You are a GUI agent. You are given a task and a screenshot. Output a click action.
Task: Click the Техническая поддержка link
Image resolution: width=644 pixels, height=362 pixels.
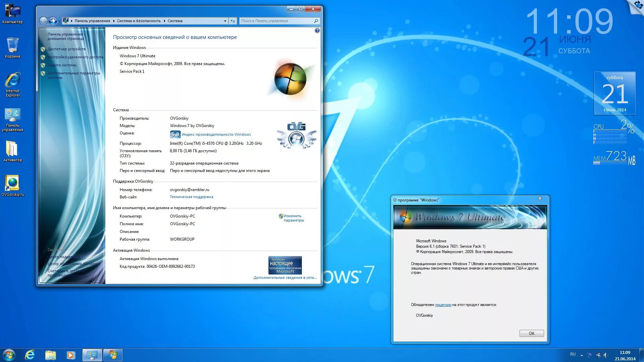pos(191,197)
